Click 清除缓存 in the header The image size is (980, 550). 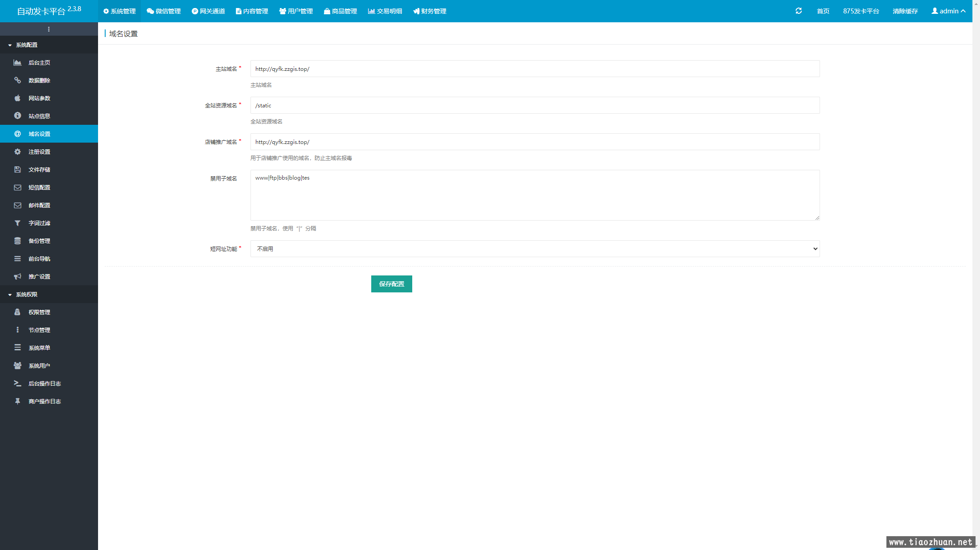tap(905, 11)
